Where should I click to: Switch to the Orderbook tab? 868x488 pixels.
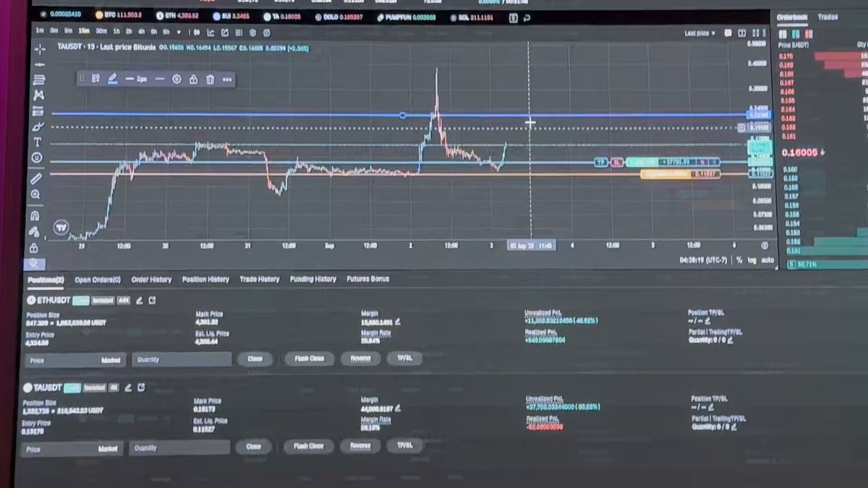point(792,17)
